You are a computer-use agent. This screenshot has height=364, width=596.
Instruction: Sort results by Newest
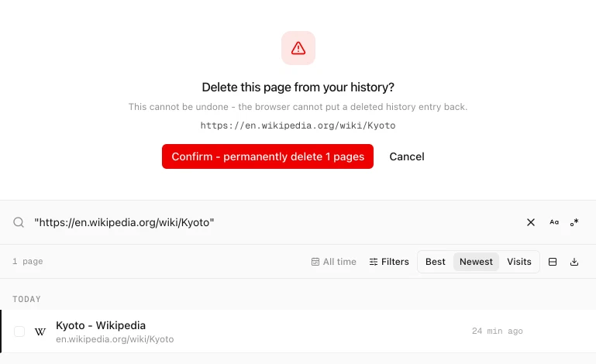(476, 262)
